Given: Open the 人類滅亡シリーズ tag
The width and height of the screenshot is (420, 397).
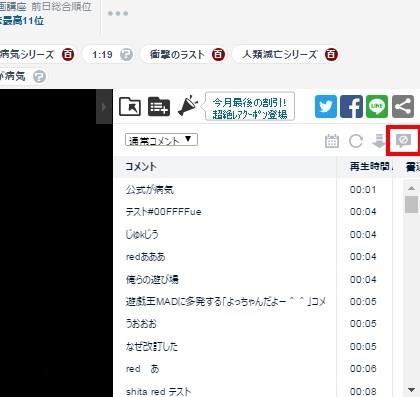Looking at the screenshot, I should pyautogui.click(x=279, y=54).
